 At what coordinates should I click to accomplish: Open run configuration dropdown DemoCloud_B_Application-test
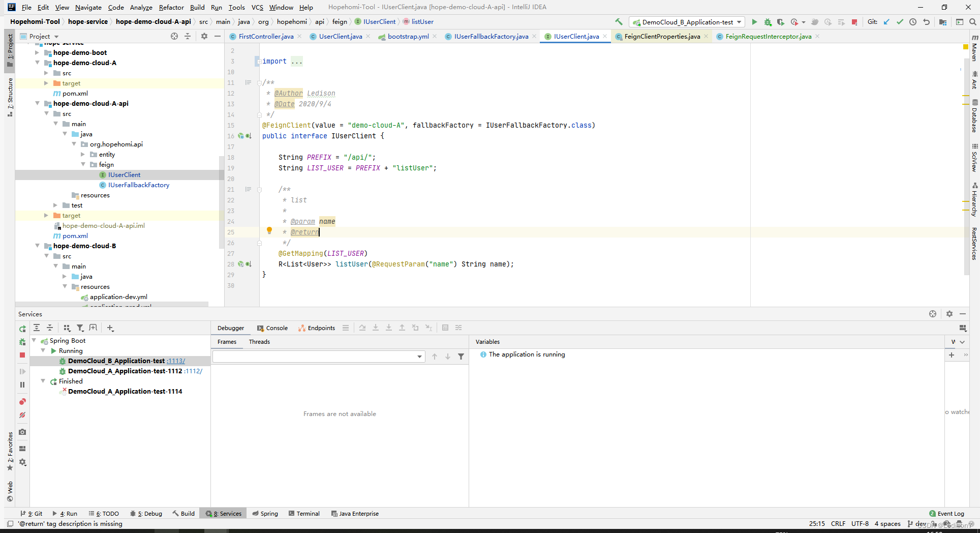tap(687, 22)
